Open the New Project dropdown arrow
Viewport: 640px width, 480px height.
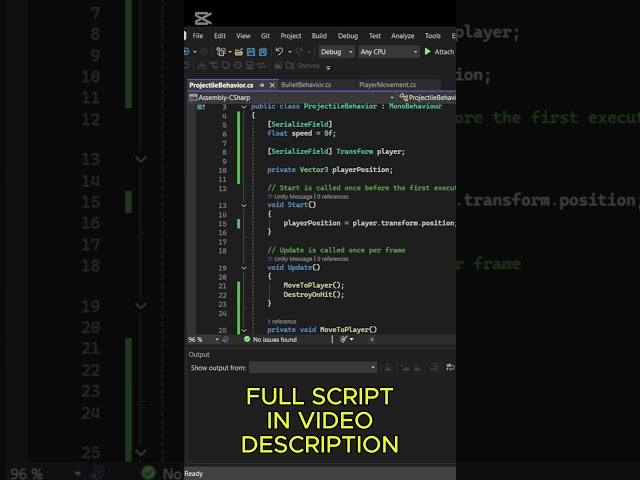[230, 52]
